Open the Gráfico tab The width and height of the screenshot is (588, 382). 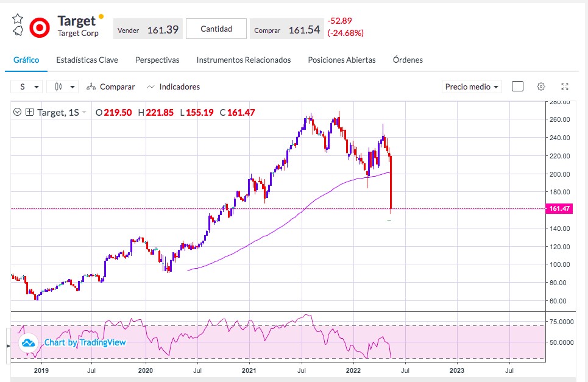coord(26,60)
